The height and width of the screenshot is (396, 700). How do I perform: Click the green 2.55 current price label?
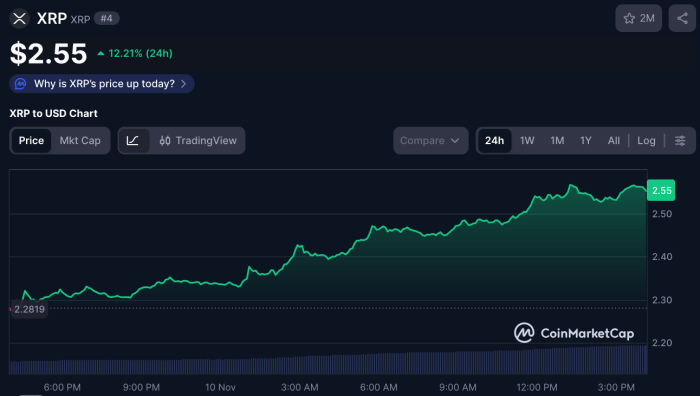[661, 191]
